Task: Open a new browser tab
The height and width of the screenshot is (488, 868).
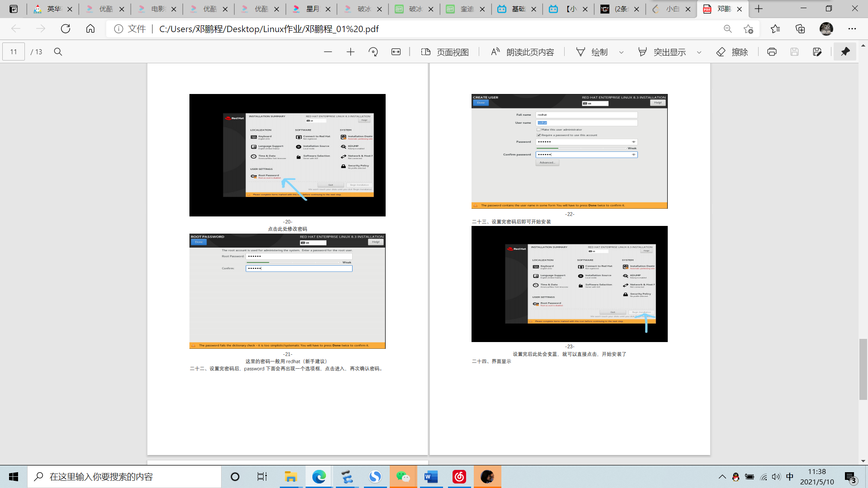Action: (759, 9)
